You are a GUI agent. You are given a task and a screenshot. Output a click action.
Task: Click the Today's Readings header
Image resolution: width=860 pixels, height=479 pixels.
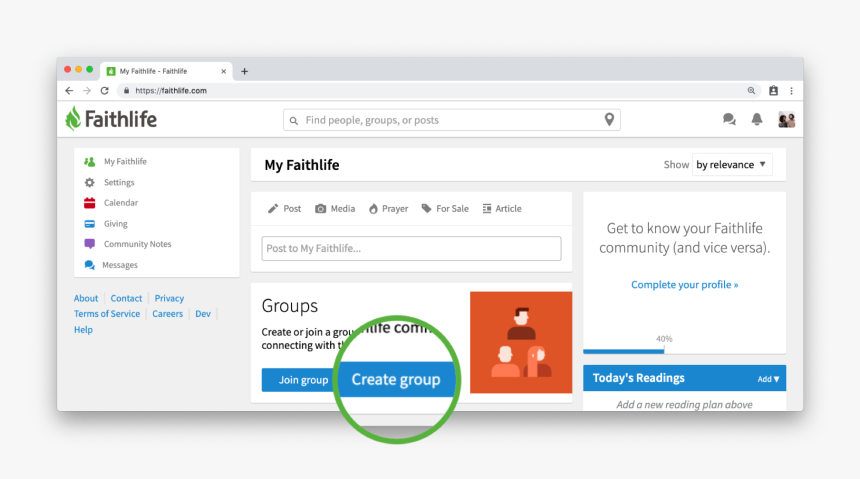684,378
